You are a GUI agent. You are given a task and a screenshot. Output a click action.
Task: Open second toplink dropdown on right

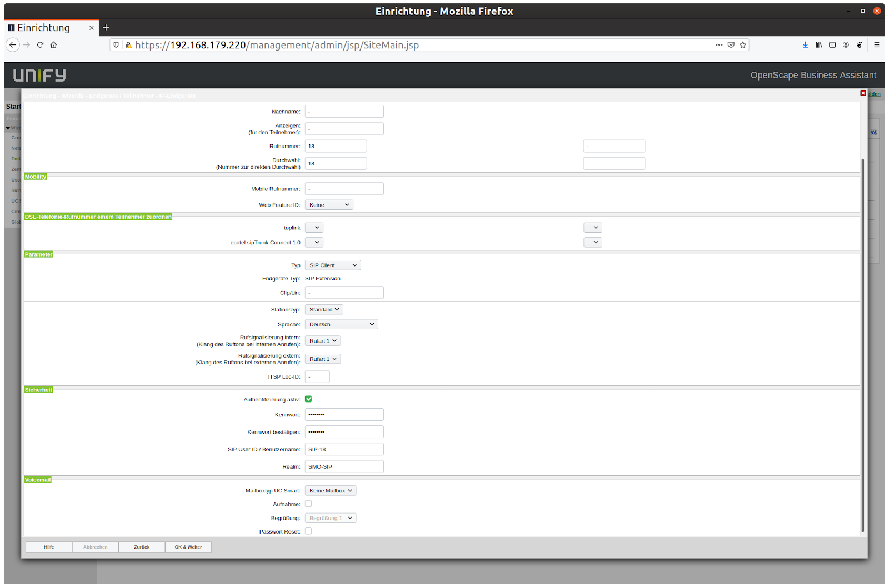pos(593,228)
